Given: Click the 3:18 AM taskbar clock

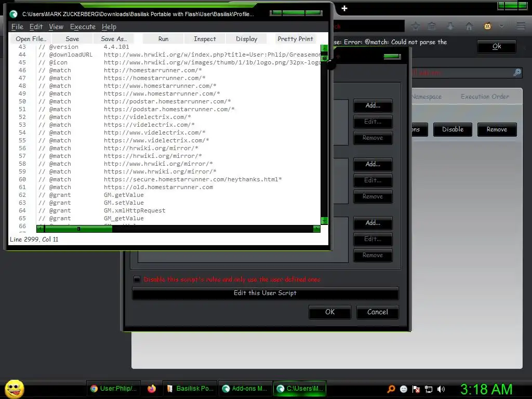Looking at the screenshot, I should pos(486,389).
